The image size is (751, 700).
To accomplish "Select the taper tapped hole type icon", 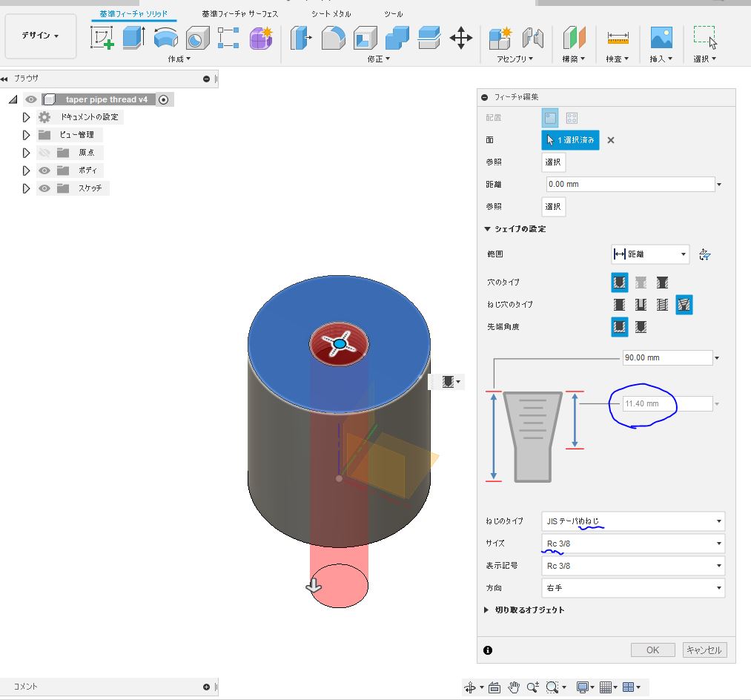I will tap(684, 305).
